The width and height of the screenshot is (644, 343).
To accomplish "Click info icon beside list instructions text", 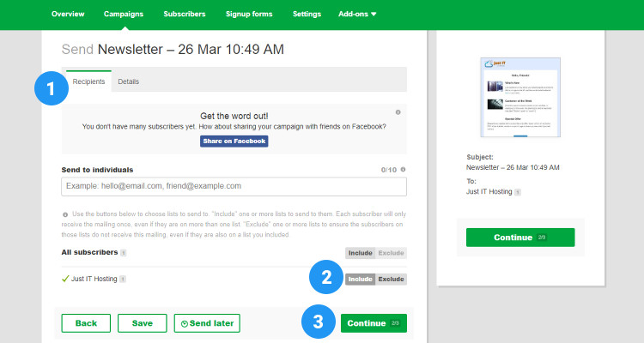I will pos(65,214).
